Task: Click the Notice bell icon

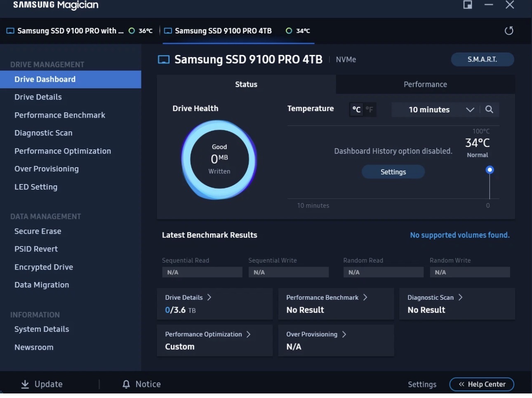Action: (x=126, y=384)
